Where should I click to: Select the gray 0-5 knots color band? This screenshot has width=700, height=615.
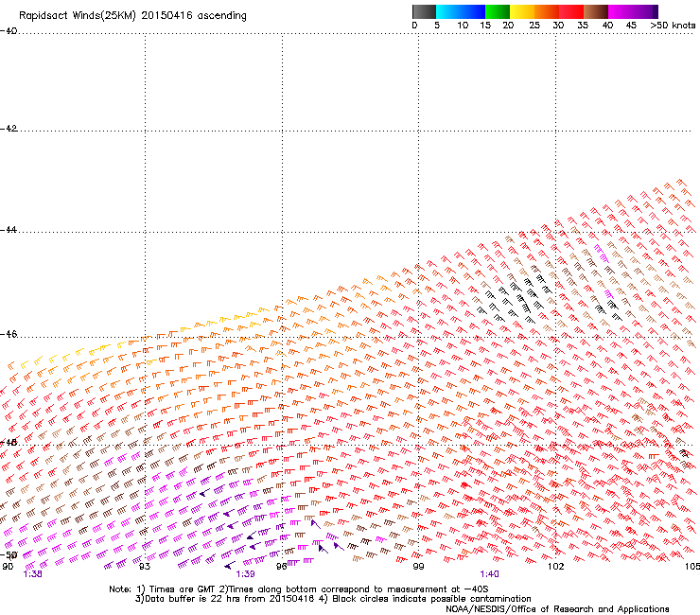(424, 11)
